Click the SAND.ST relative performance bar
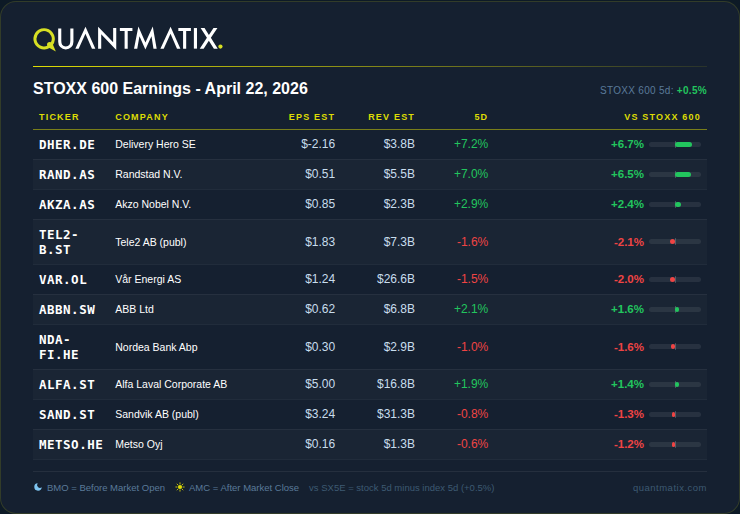The height and width of the screenshot is (514, 740). pyautogui.click(x=675, y=414)
